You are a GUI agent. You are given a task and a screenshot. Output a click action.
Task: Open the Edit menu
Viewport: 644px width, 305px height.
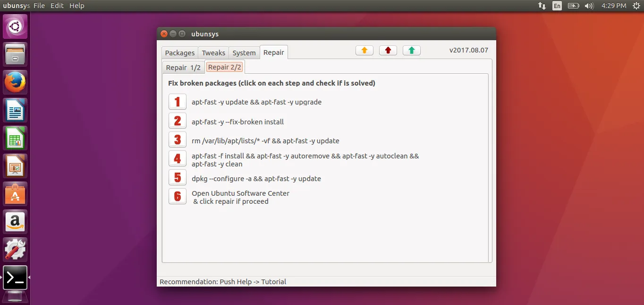coord(57,6)
